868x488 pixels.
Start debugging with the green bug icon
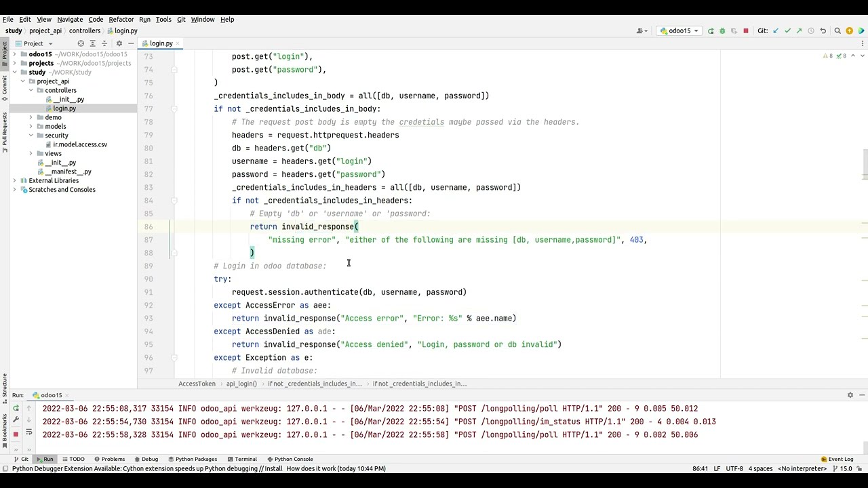[x=722, y=30]
